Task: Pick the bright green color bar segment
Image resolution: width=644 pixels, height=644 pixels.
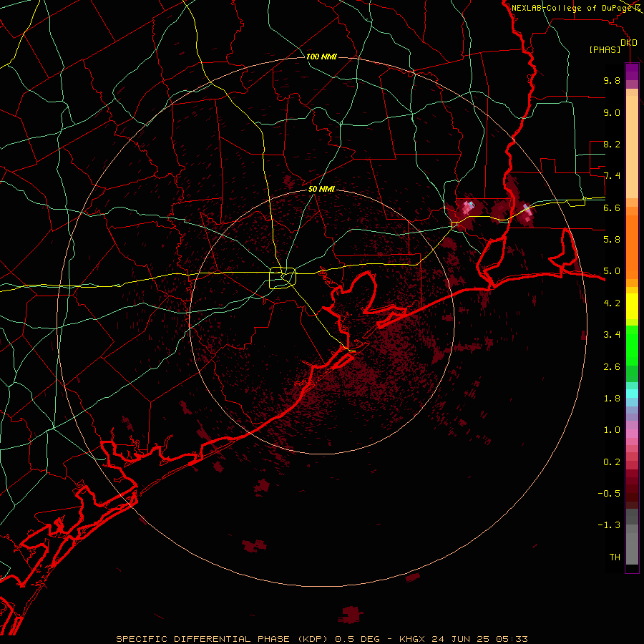Action: pos(632,345)
